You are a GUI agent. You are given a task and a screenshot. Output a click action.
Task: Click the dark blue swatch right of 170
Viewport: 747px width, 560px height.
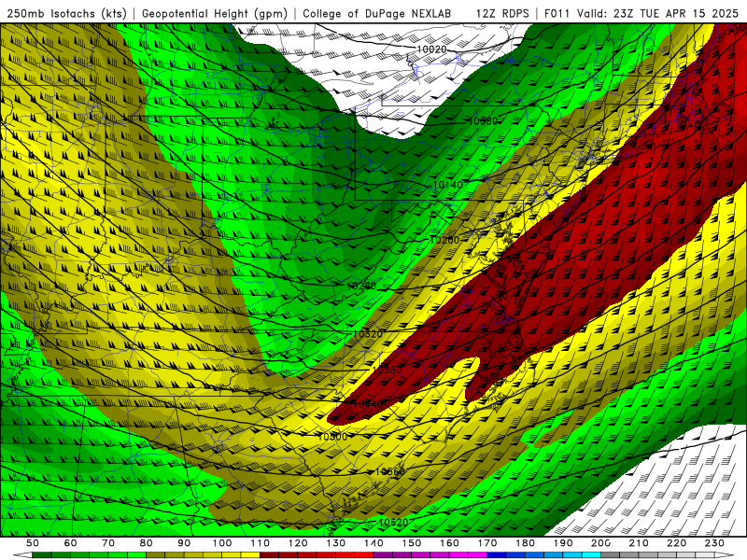pyautogui.click(x=497, y=555)
